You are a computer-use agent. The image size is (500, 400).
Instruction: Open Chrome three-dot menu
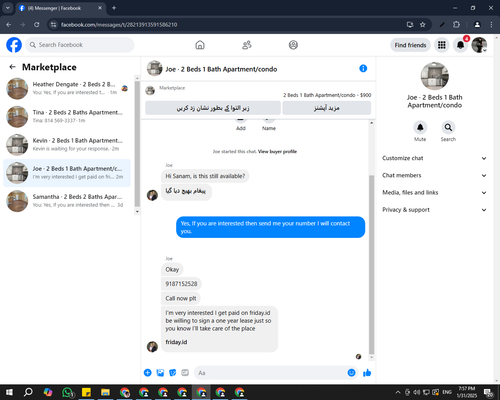pos(491,25)
